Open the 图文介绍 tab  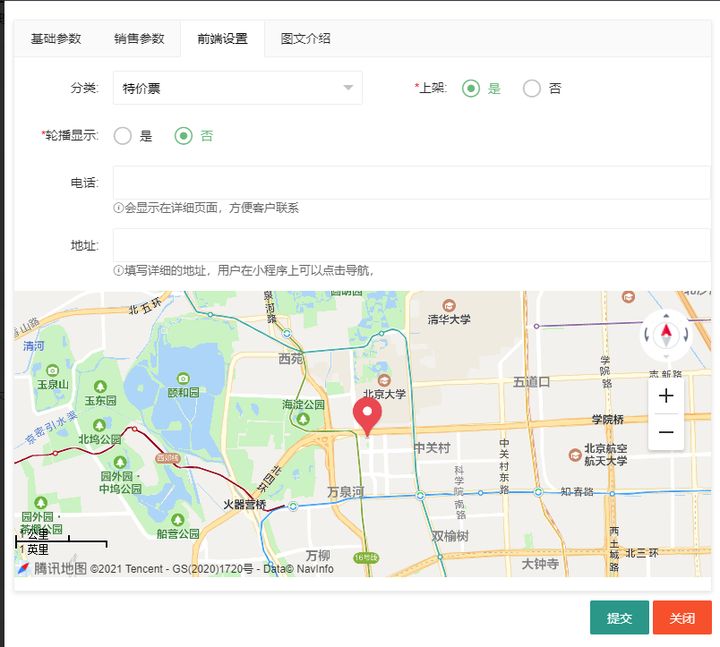(x=305, y=39)
